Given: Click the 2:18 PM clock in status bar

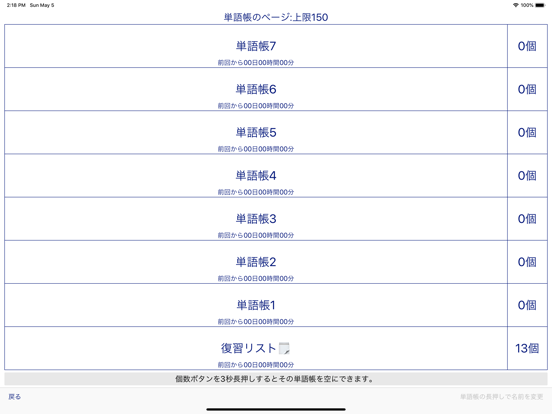Looking at the screenshot, I should tap(16, 5).
